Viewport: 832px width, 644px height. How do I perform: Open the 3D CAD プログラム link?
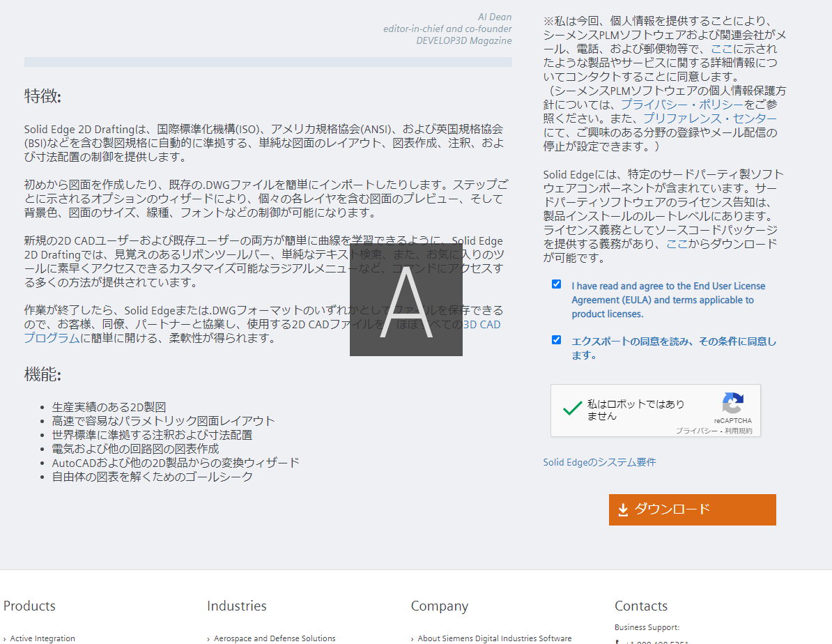pos(482,324)
